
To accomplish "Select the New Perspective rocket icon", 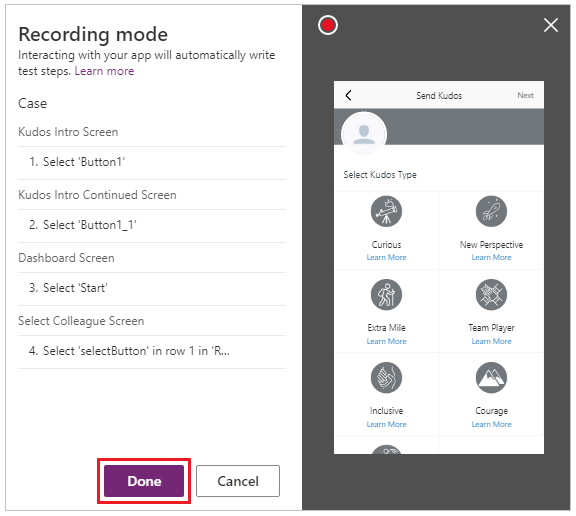I will point(491,211).
